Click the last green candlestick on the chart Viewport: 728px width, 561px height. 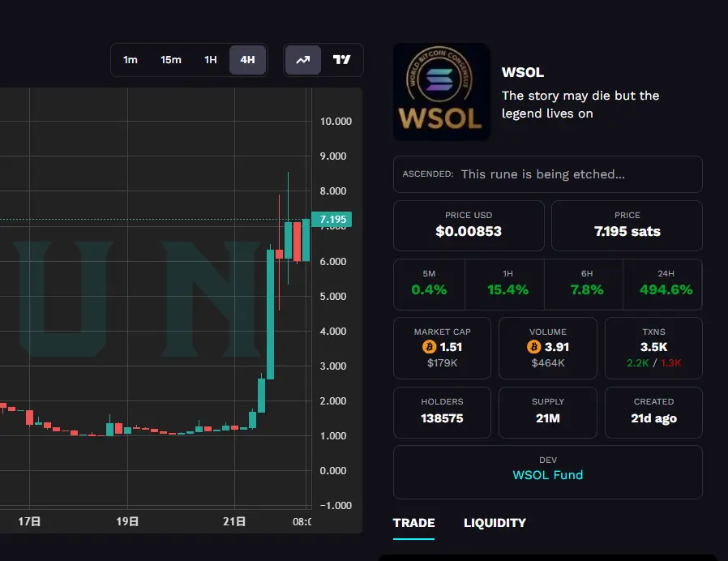(306, 240)
